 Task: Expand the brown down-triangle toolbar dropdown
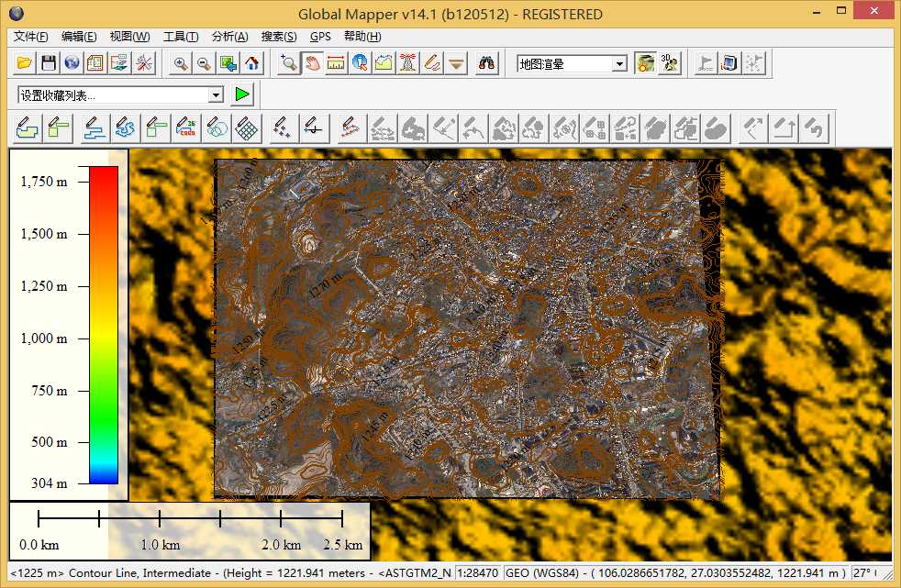pos(457,63)
